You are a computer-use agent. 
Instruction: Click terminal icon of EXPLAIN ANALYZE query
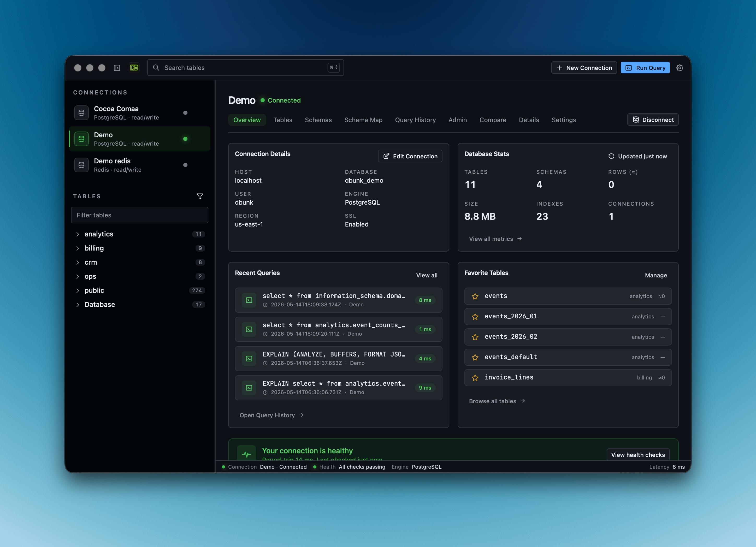point(249,358)
